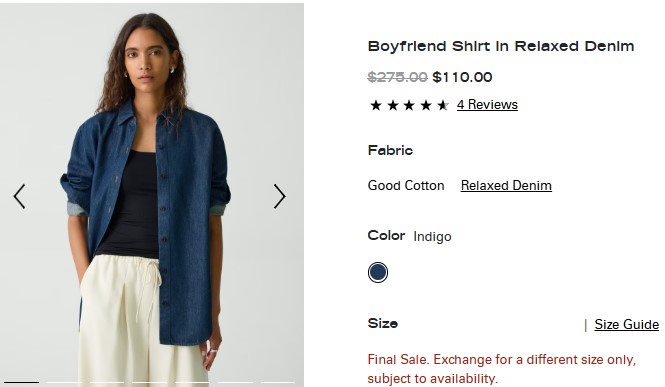Advance to next product photo with right chevron
Viewport: 665px width, 387px height.
(279, 196)
